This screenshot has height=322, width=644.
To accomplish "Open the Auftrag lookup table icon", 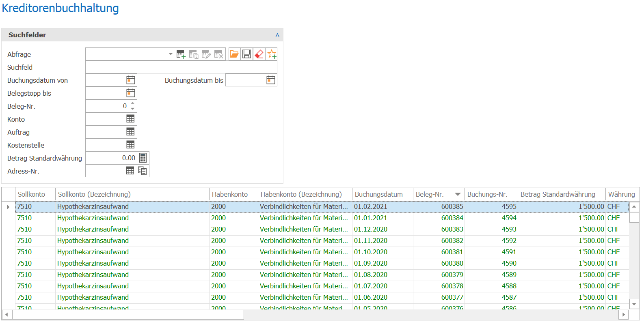I will [x=130, y=132].
